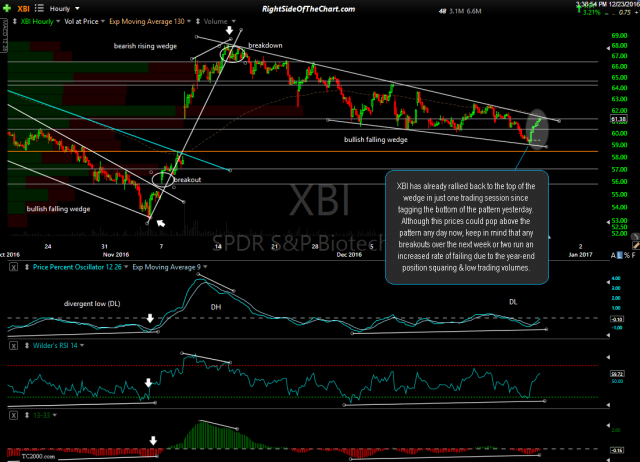Click the XBI ticker symbol
The height and width of the screenshot is (462, 640).
23,9
